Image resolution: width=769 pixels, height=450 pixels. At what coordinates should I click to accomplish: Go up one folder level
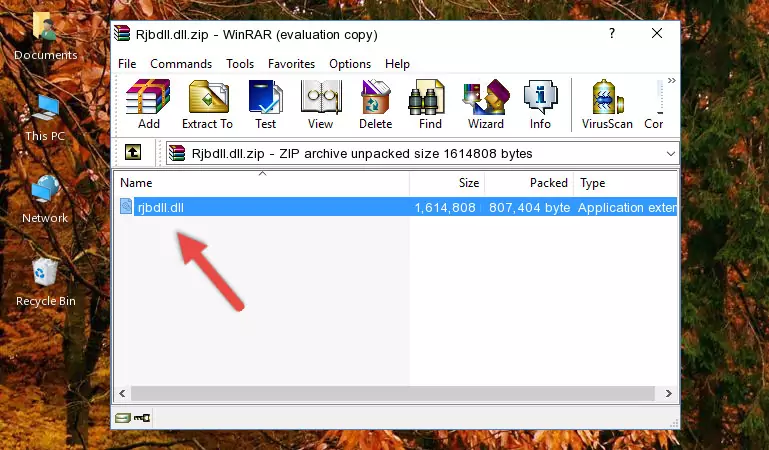tap(133, 152)
